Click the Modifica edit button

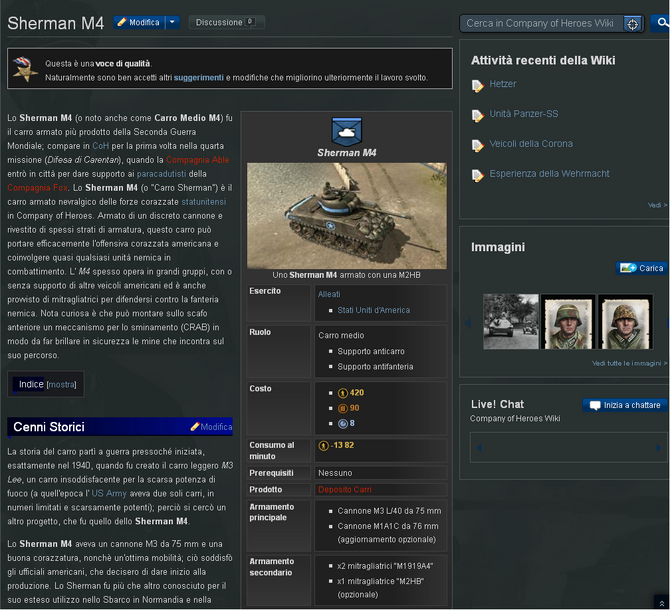pyautogui.click(x=139, y=22)
